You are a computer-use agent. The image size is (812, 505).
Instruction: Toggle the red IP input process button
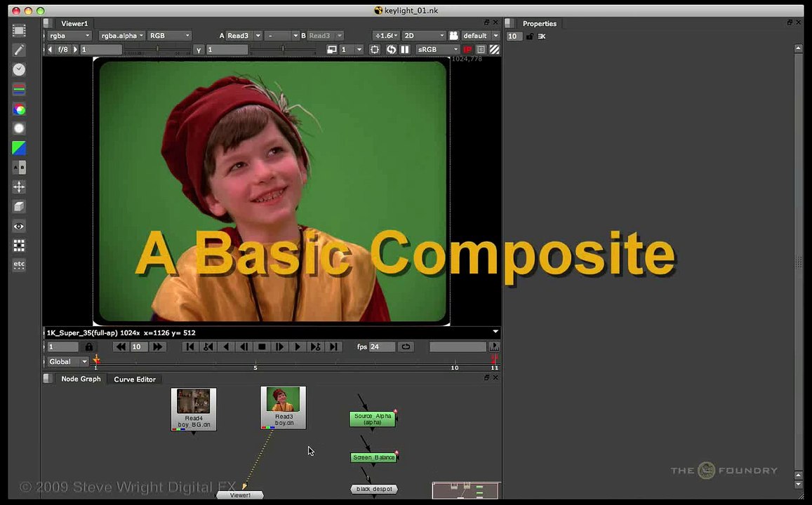click(467, 50)
